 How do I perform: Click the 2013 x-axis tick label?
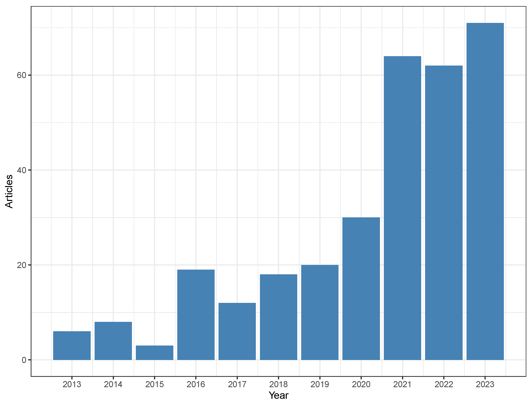click(72, 384)
